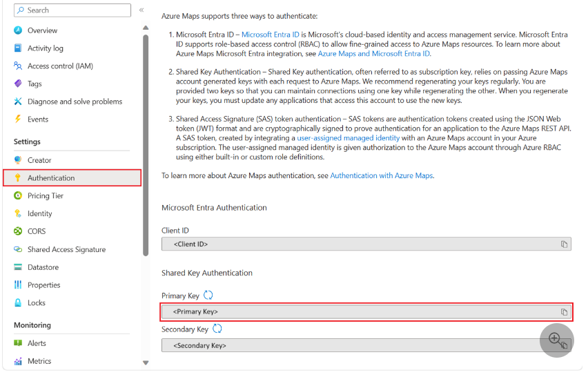Image resolution: width=588 pixels, height=377 pixels.
Task: Collapse the sidebar with double chevron
Action: 141,10
